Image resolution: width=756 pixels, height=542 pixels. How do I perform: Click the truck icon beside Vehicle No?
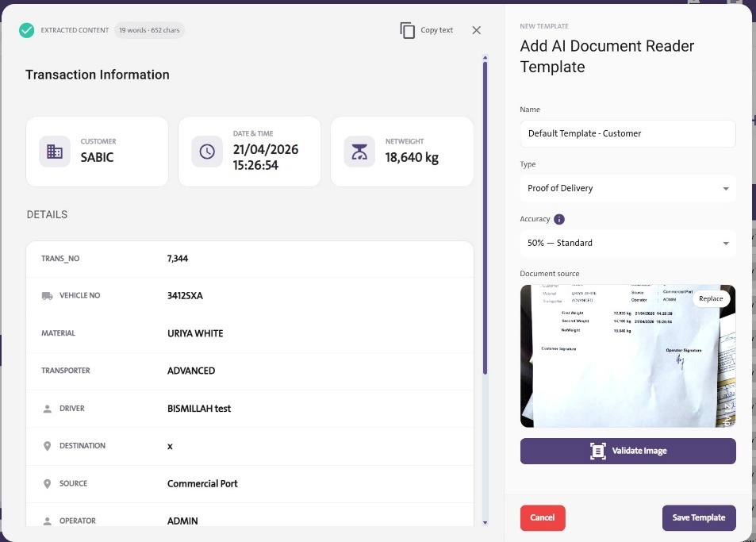coord(48,295)
